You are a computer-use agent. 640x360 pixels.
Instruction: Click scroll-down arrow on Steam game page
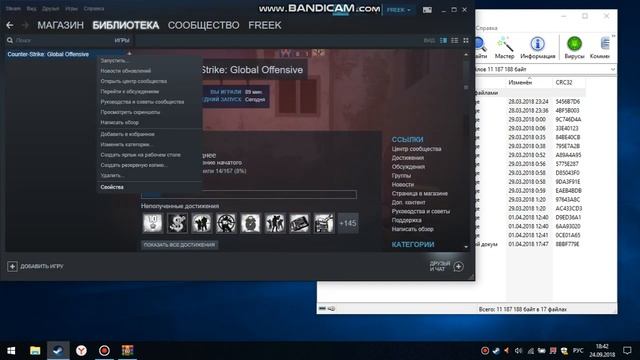(466, 247)
